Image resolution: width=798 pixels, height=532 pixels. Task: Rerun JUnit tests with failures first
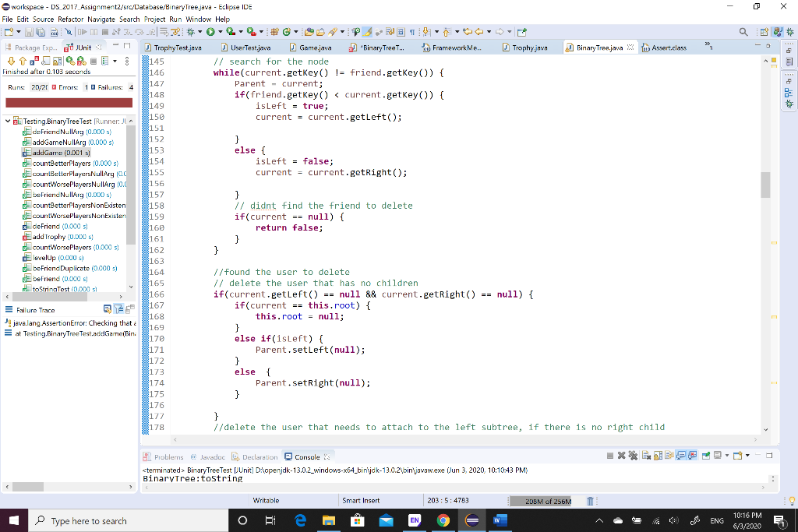[x=81, y=61]
